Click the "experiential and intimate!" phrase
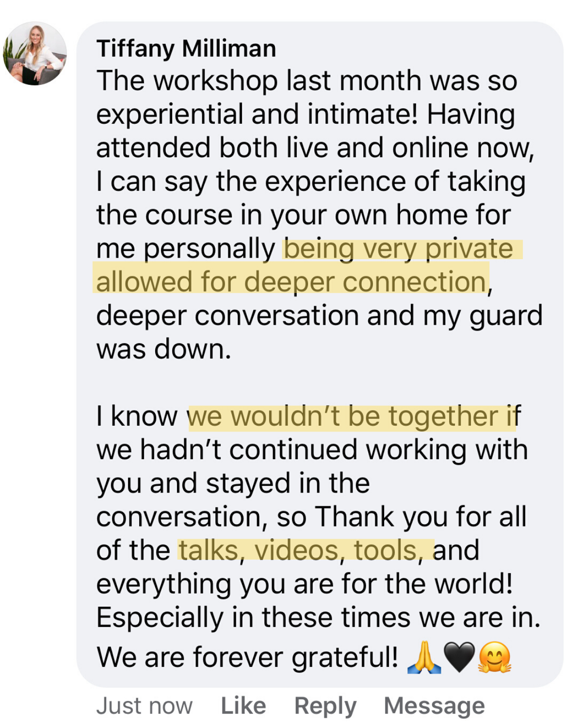Screen dimensions: 582x728 [x=257, y=115]
